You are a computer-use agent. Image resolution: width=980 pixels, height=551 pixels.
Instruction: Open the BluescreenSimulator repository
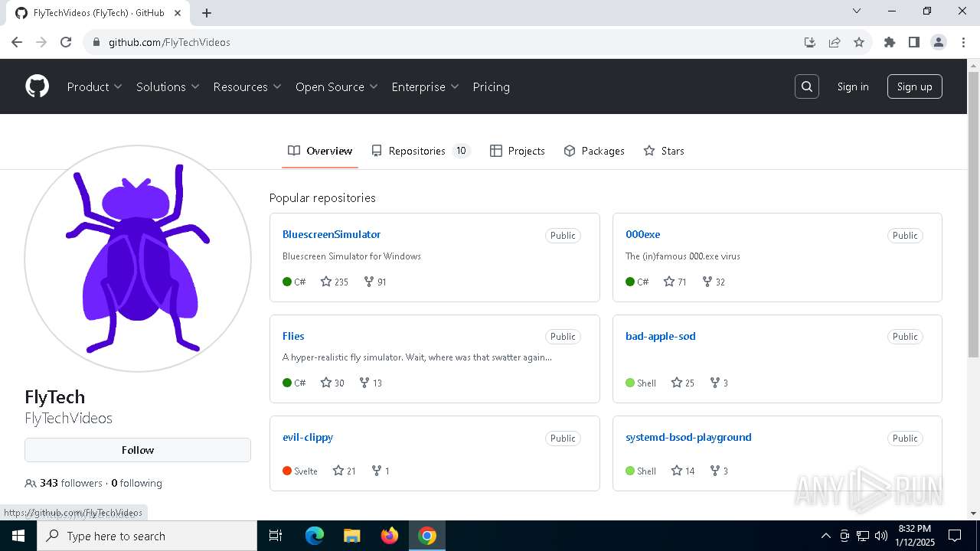332,234
